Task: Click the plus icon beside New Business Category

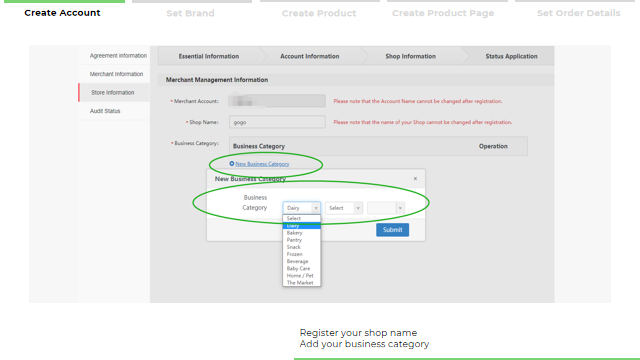Action: tap(231, 164)
